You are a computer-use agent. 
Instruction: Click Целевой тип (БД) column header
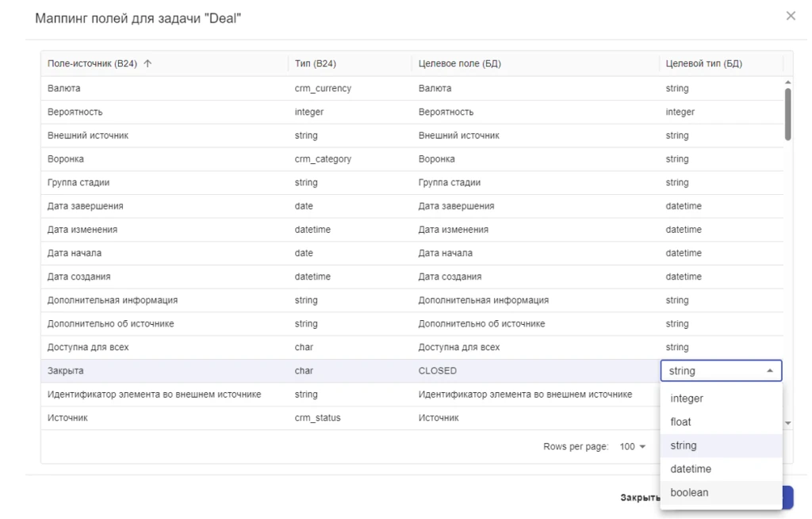703,64
